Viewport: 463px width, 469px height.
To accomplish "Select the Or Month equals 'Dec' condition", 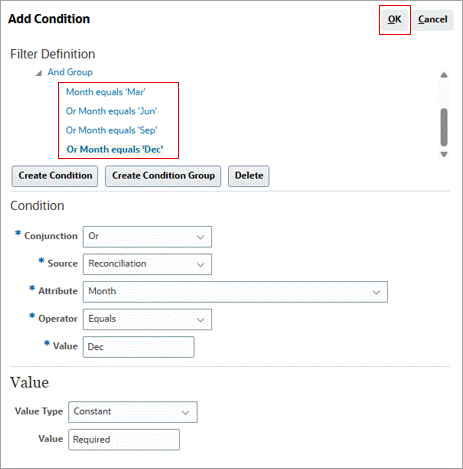I will [x=115, y=149].
